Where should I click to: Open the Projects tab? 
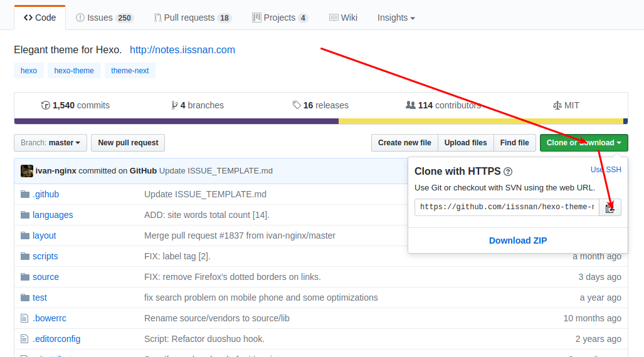(280, 18)
